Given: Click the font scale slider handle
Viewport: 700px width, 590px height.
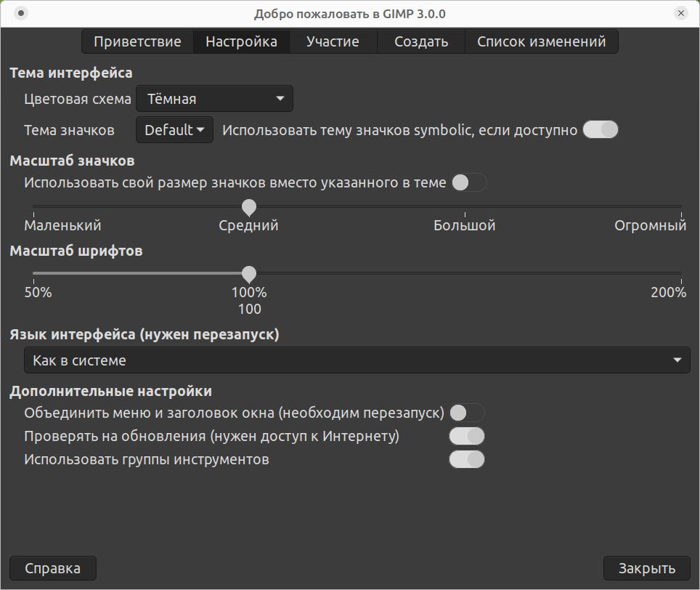Looking at the screenshot, I should pyautogui.click(x=249, y=274).
